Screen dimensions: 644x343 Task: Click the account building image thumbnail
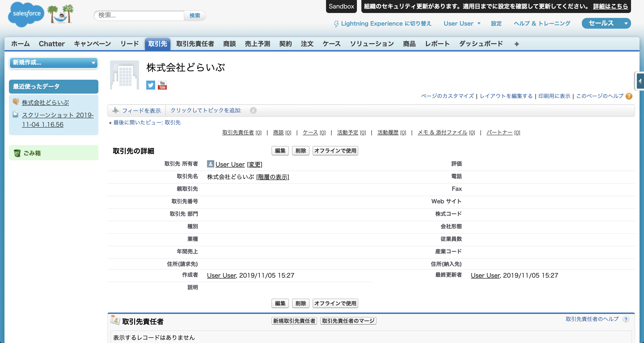[x=125, y=75]
